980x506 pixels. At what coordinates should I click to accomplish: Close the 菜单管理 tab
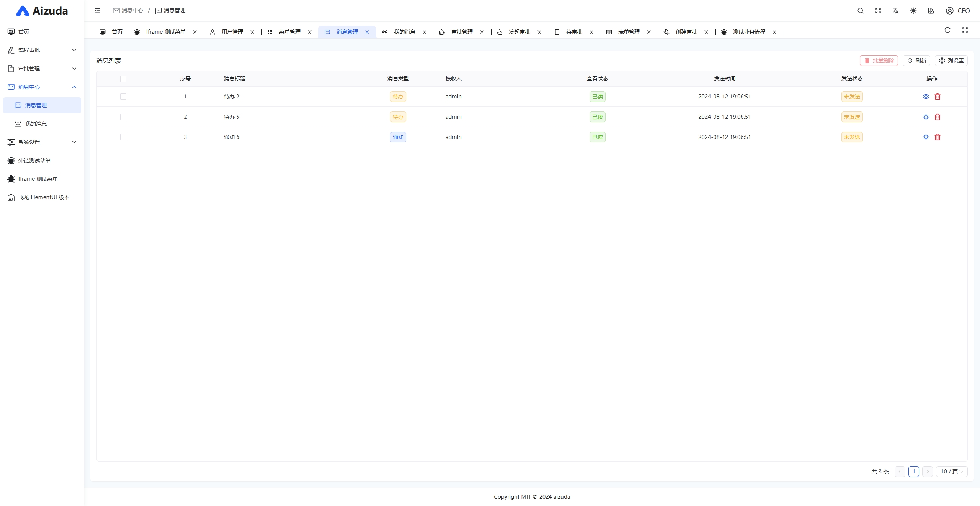pos(310,32)
